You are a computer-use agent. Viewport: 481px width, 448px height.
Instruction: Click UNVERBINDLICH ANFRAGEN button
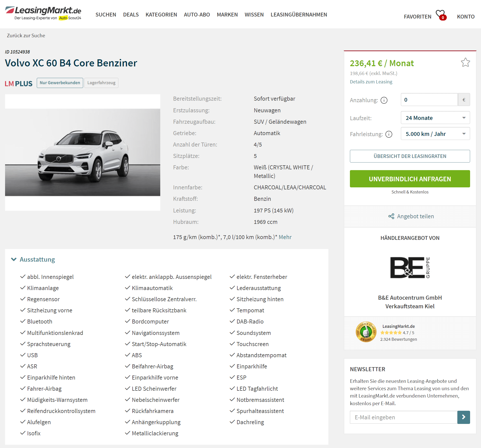(410, 179)
